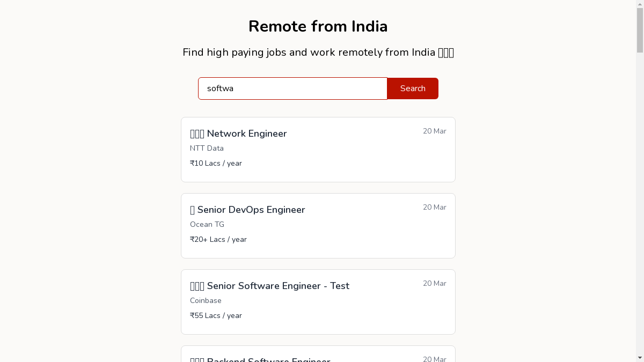
Task: Click the 20 Mar date on DevOps card
Action: point(434,208)
